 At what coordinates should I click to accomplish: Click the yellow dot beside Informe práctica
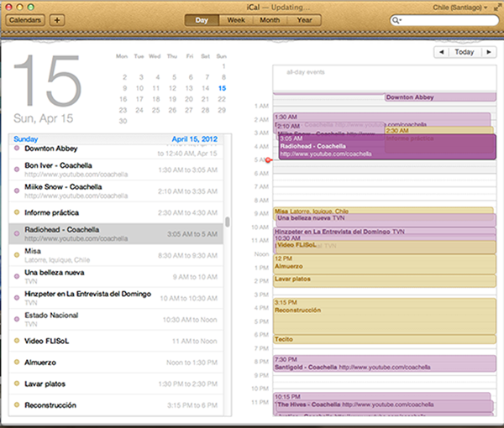pyautogui.click(x=17, y=211)
